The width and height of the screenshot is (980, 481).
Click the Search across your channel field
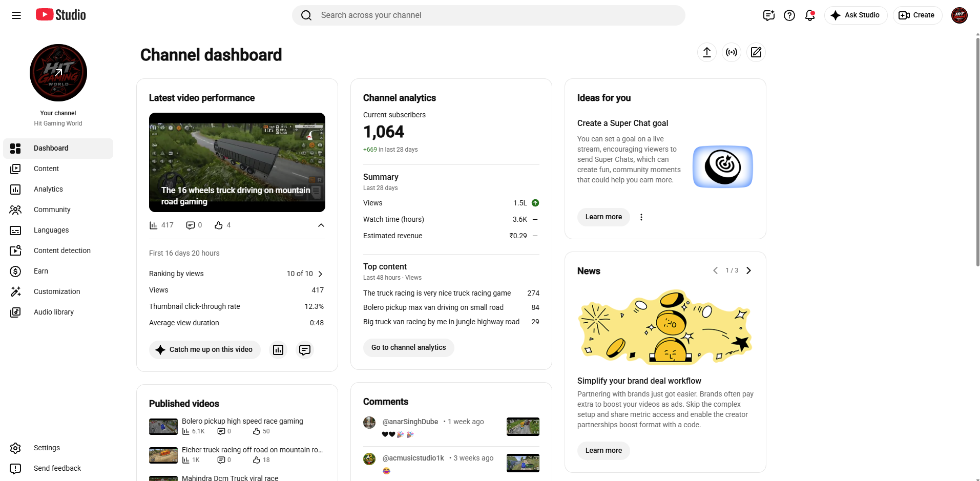[x=489, y=15]
